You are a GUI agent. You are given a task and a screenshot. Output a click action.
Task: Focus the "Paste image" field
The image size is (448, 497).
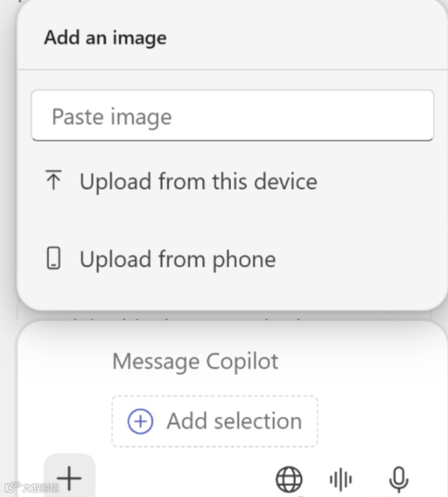tap(232, 116)
